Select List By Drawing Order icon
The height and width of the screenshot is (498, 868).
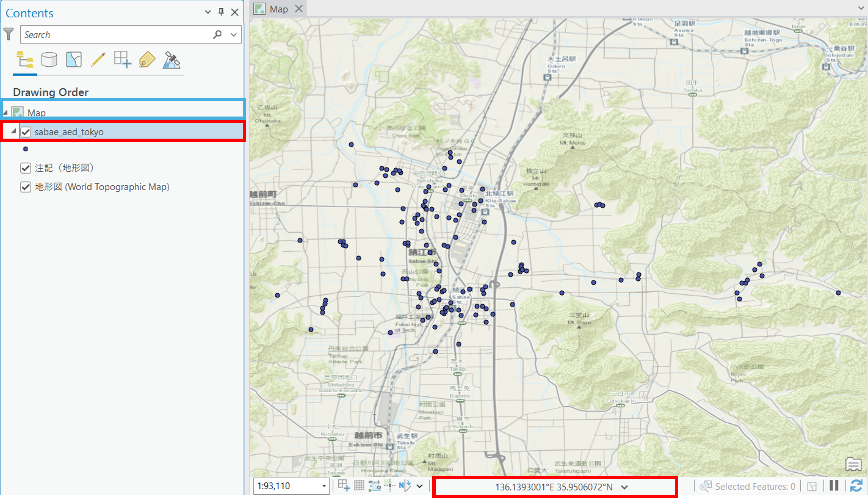[25, 60]
